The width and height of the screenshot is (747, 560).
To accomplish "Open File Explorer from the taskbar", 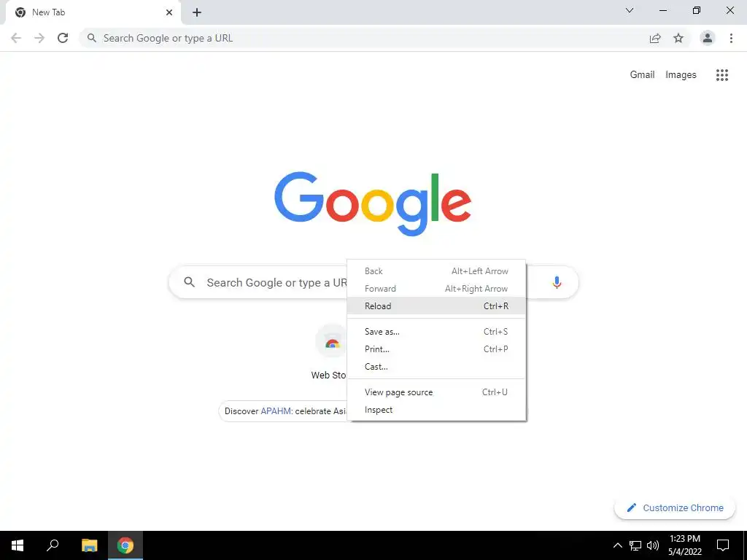I will (89, 545).
